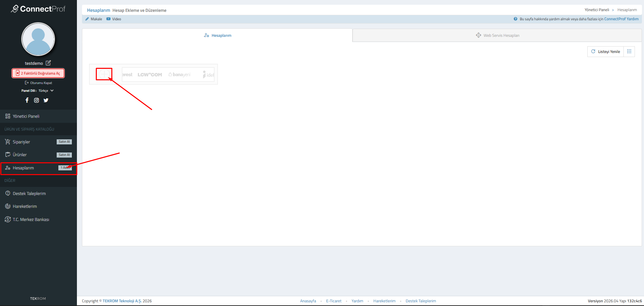Open Destek Taleplerim in sidebar
Image resolution: width=644 pixels, height=306 pixels.
pos(38,193)
